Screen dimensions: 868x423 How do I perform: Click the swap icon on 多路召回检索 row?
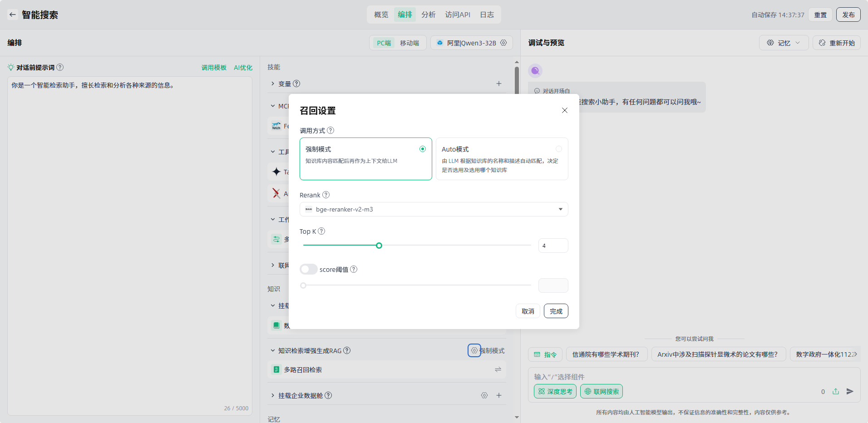(498, 369)
